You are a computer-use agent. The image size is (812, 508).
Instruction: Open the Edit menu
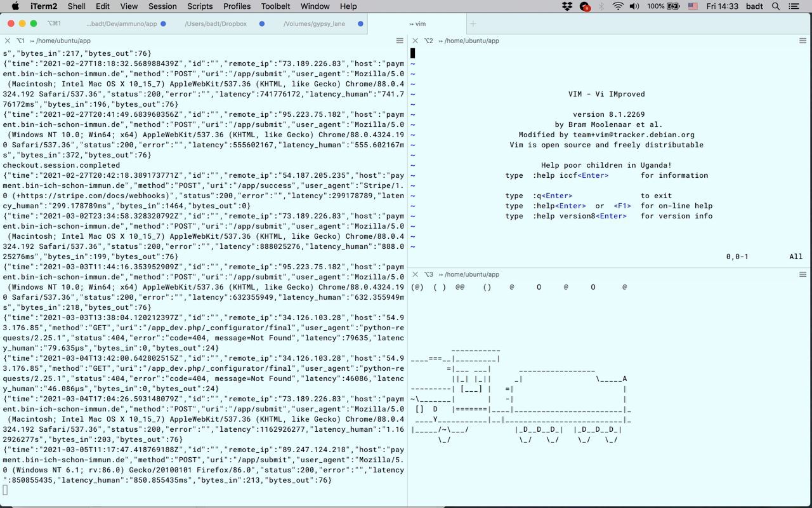tap(103, 6)
